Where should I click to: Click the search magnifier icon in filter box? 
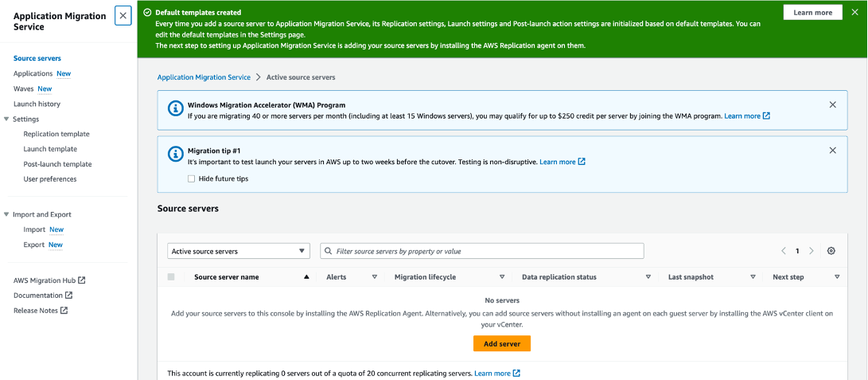click(x=329, y=251)
